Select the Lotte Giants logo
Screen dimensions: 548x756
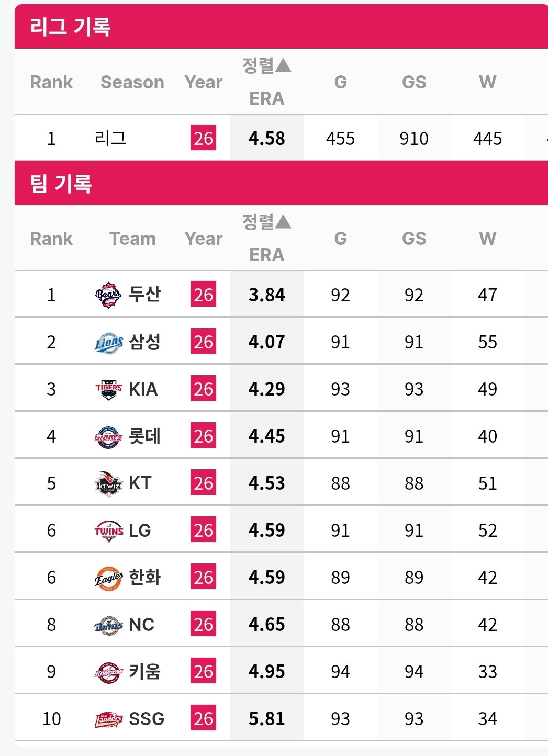coord(109,436)
